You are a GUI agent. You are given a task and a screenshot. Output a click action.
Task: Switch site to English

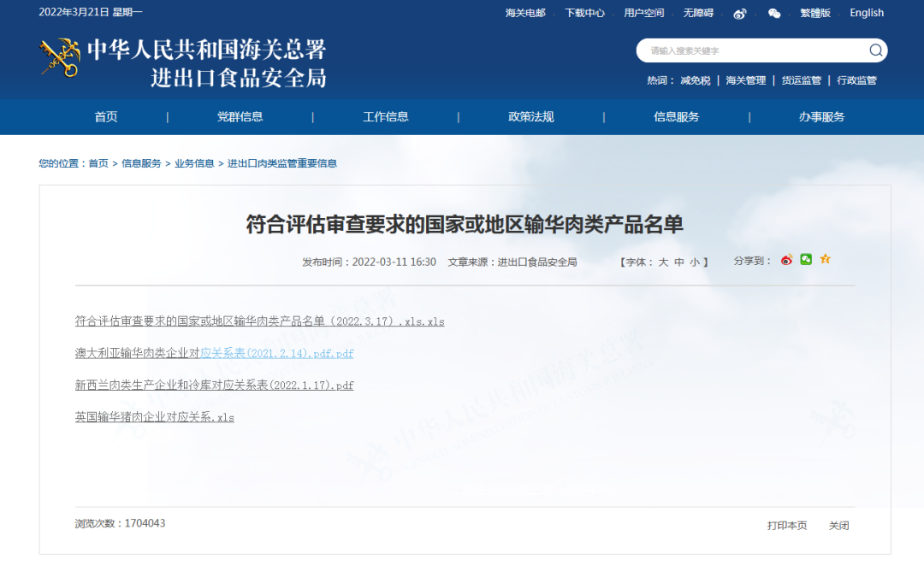pyautogui.click(x=866, y=13)
